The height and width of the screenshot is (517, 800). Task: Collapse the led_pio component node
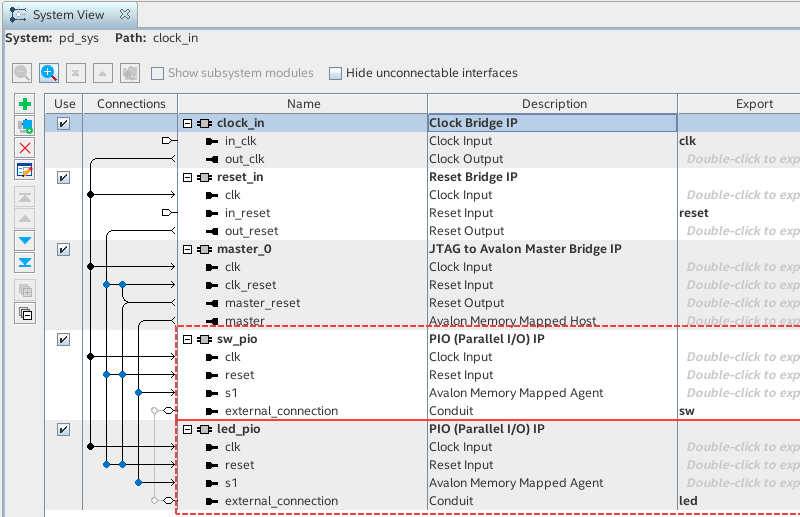pos(187,429)
